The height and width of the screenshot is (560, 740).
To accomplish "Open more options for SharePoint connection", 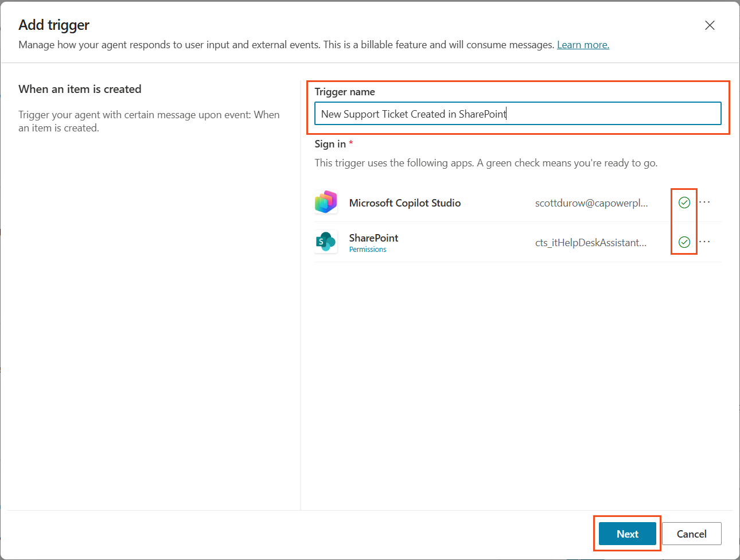I will (704, 240).
